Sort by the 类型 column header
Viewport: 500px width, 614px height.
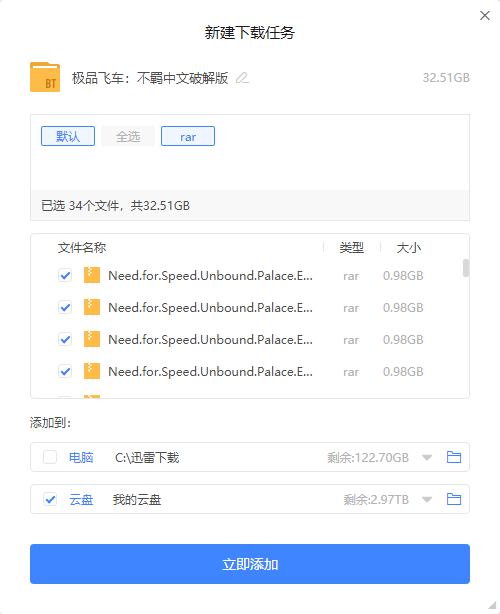click(352, 247)
